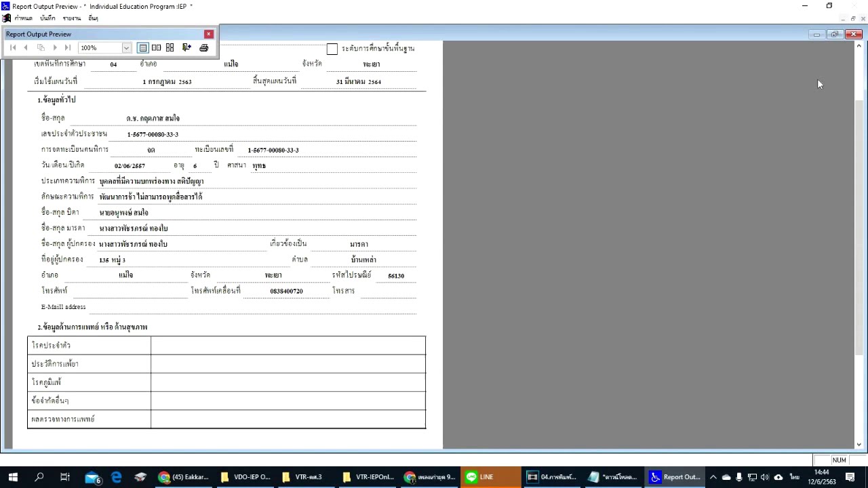
Task: Go to first page of report
Action: (x=13, y=47)
